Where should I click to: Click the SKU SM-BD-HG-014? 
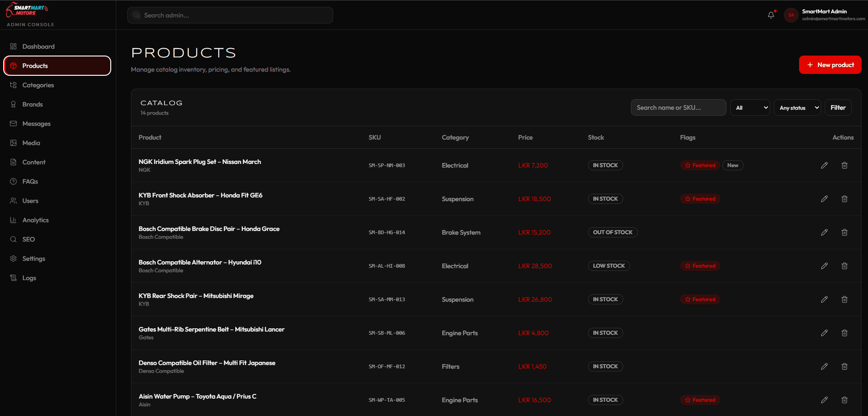coord(387,232)
